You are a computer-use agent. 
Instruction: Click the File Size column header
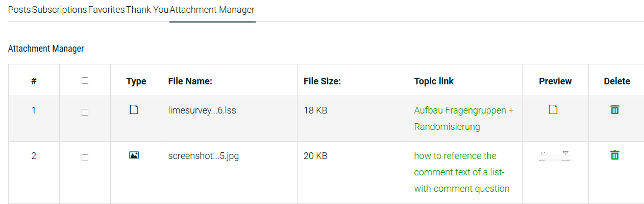coord(322,81)
